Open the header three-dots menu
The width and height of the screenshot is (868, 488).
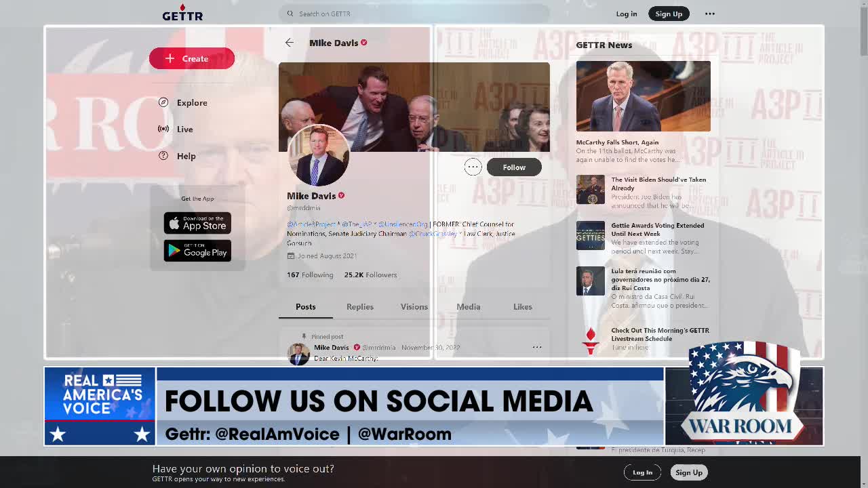709,14
